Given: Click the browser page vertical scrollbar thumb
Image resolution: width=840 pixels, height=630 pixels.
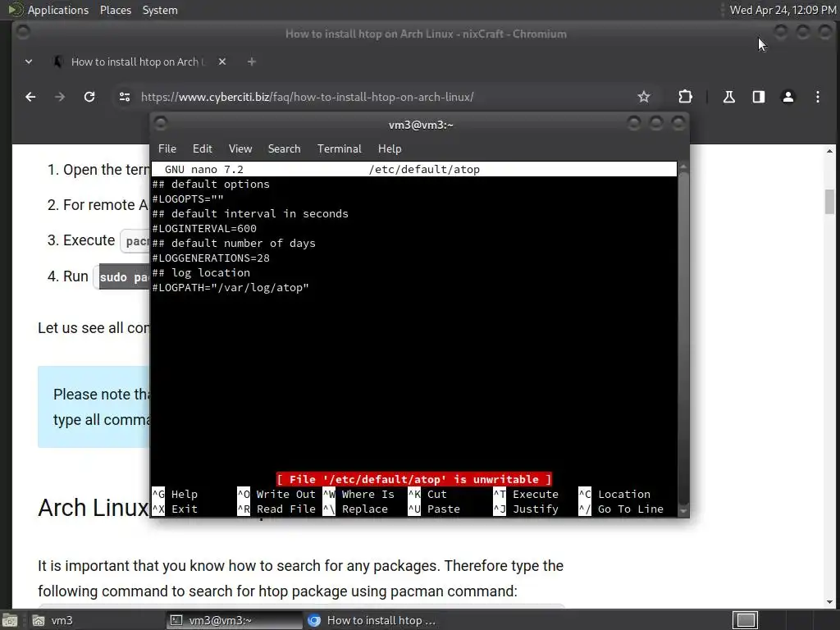Looking at the screenshot, I should point(829,202).
